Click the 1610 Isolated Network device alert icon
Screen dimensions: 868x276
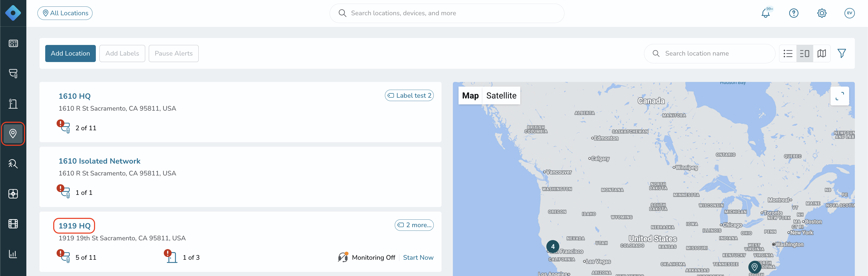(63, 191)
